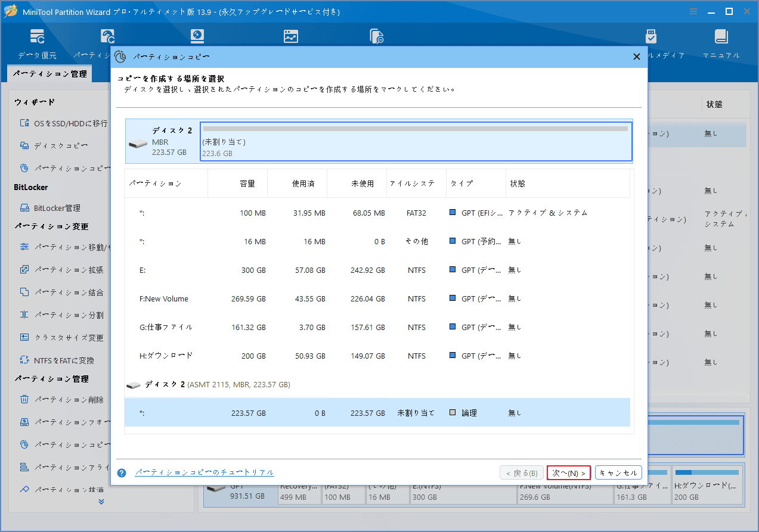Click the クラスタサイズ変更 sidebar icon
Viewport: 759px width, 532px height.
pyautogui.click(x=24, y=337)
